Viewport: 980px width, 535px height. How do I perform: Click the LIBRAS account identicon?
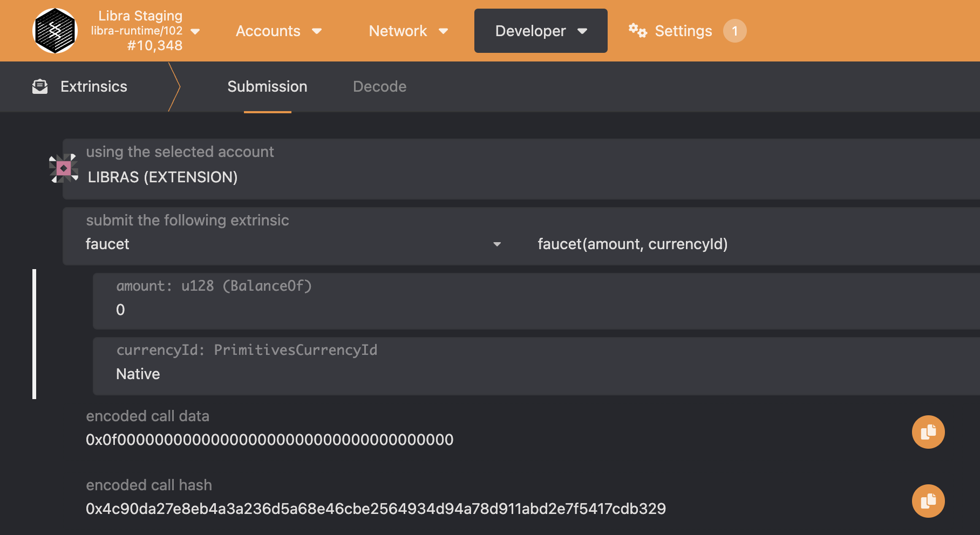coord(64,168)
